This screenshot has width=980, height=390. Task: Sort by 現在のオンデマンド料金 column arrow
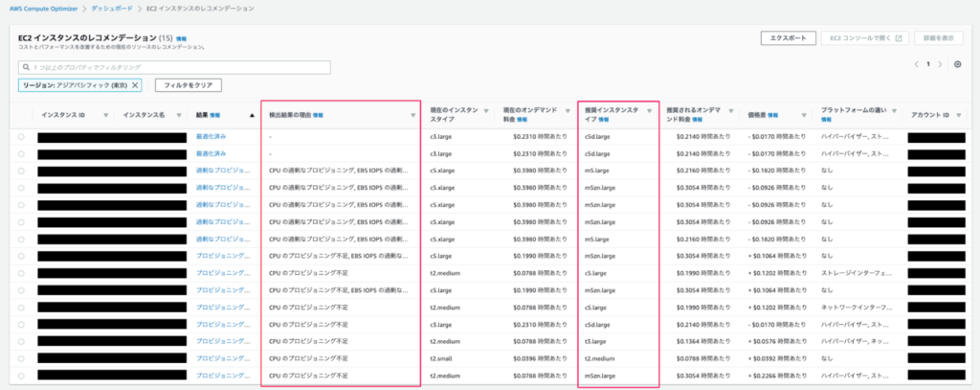568,110
